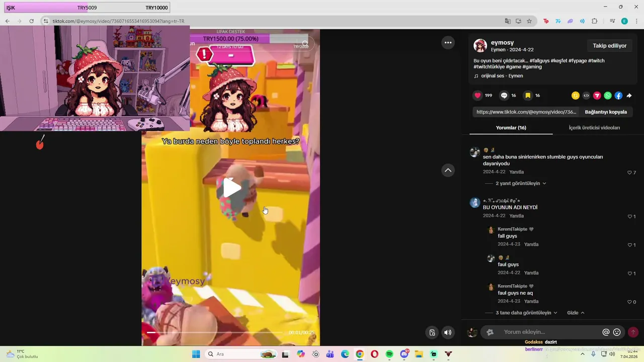Screen dimensions: 644x362
Task: Share video on Facebook
Action: (618, 96)
